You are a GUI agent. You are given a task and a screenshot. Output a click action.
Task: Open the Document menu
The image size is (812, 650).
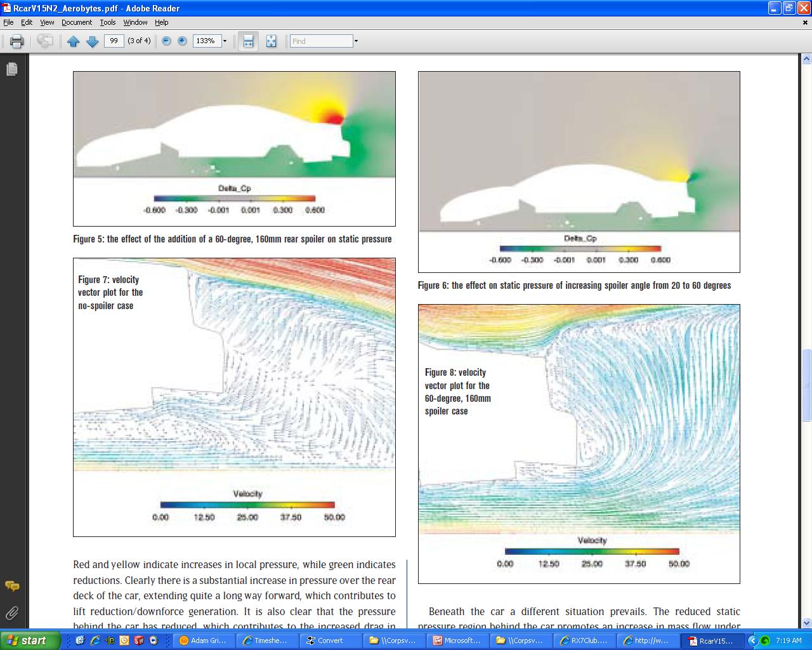click(76, 22)
